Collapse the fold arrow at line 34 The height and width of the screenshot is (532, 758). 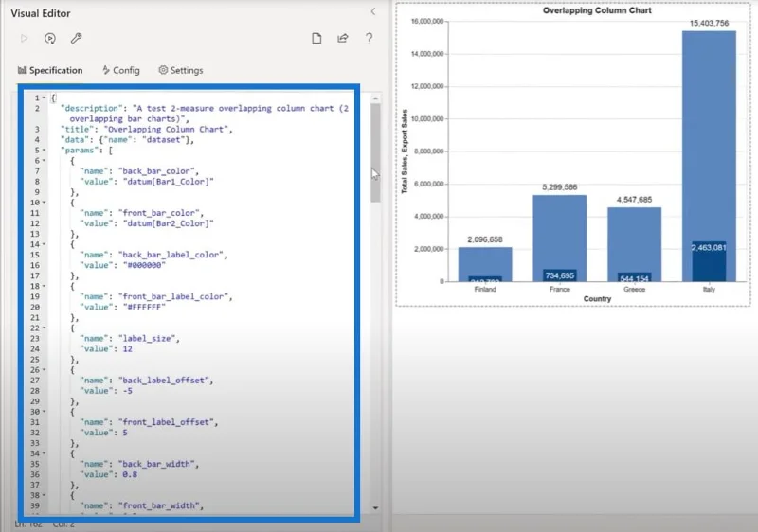tap(44, 453)
